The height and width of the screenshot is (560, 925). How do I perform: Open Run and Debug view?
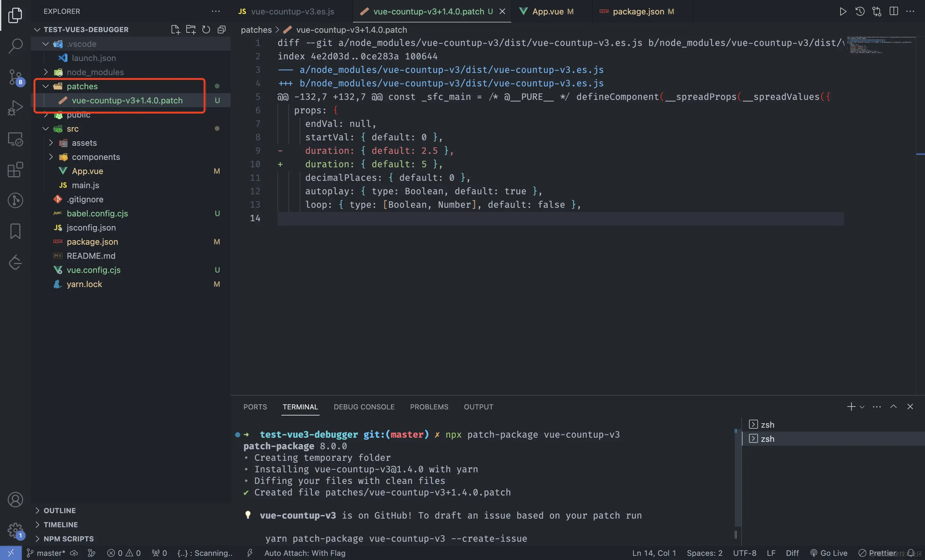coord(15,108)
